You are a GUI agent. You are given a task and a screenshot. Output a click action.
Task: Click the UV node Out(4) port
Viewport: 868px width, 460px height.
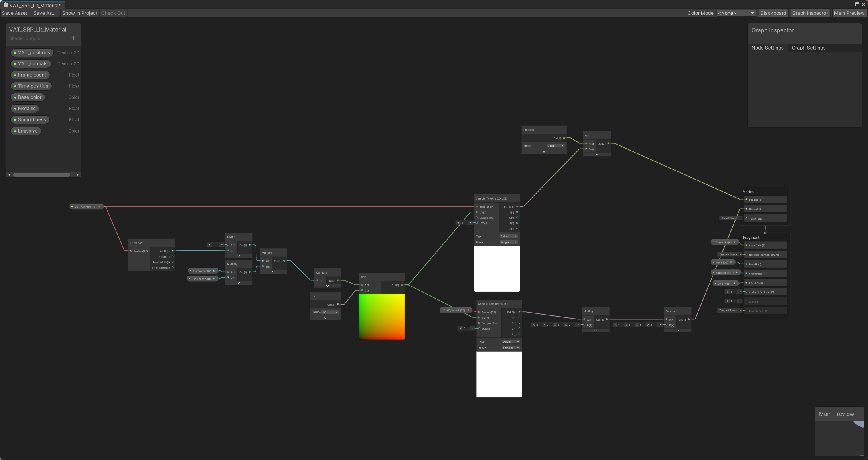(x=338, y=304)
